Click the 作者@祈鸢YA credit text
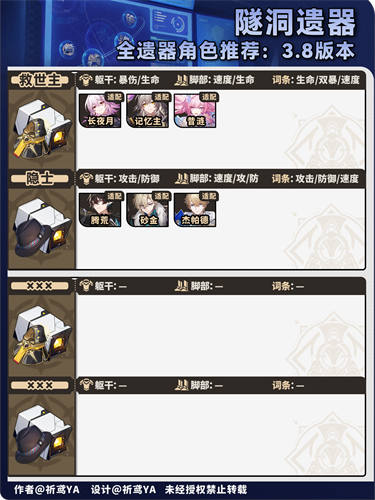 click(x=47, y=489)
